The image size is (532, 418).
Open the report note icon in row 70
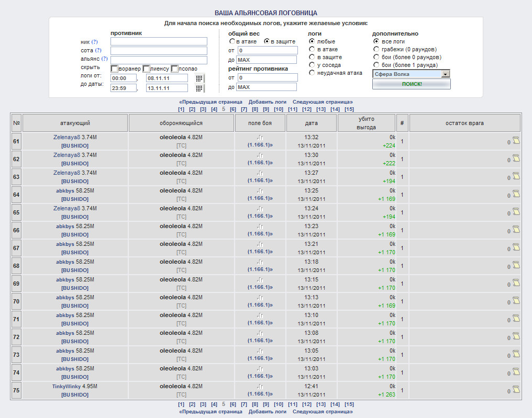[516, 300]
